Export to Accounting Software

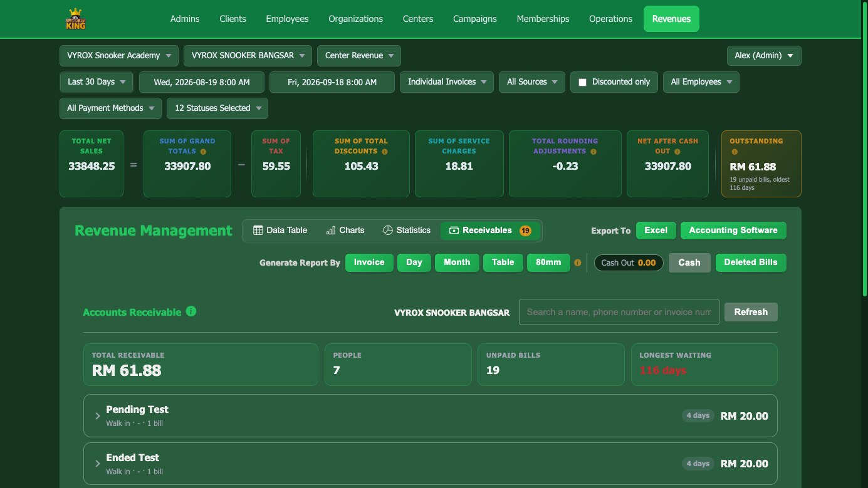click(x=733, y=231)
